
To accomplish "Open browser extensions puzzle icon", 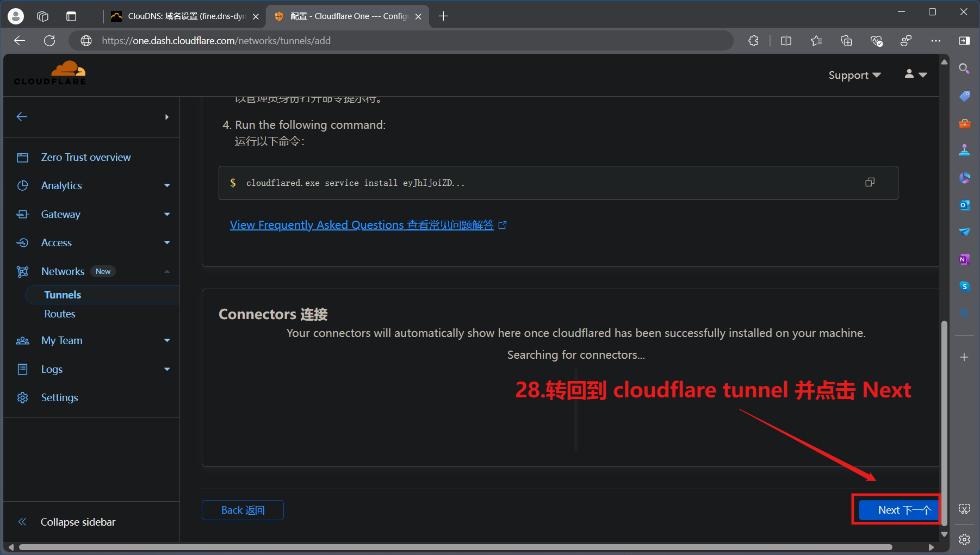I will pyautogui.click(x=753, y=41).
